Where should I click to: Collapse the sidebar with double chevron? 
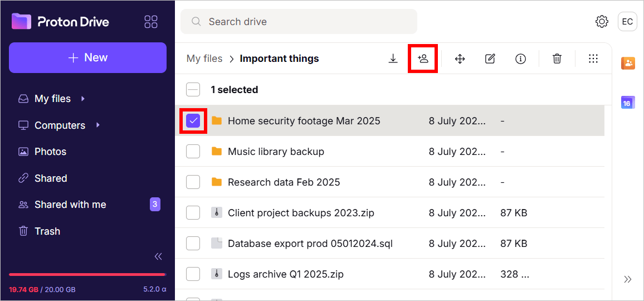point(158,256)
